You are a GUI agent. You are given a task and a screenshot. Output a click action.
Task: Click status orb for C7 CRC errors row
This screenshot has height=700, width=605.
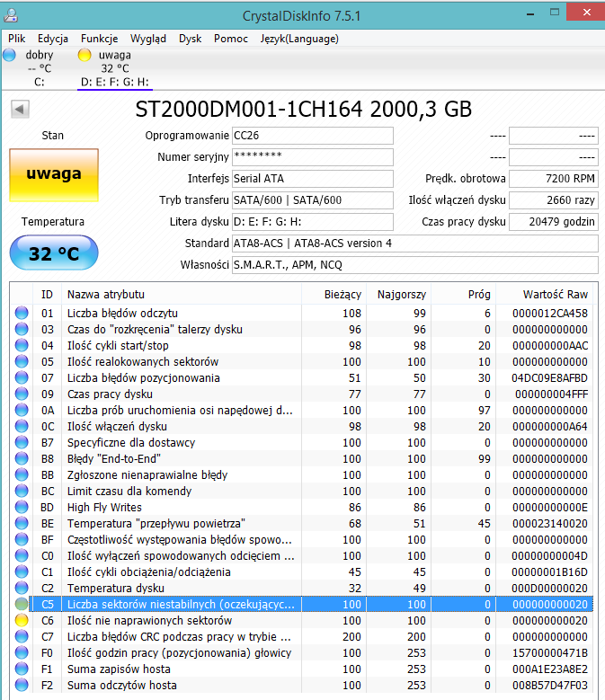22,636
